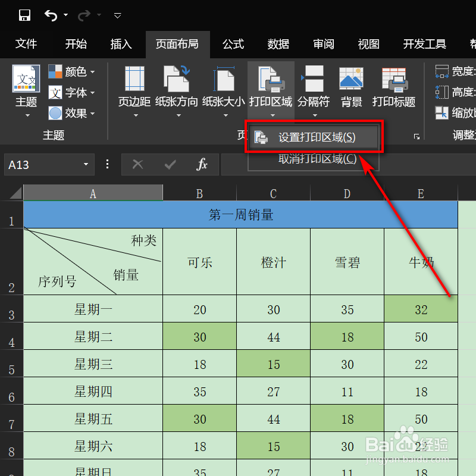
Task: Click the 星期二 row label cell
Action: coord(93,336)
